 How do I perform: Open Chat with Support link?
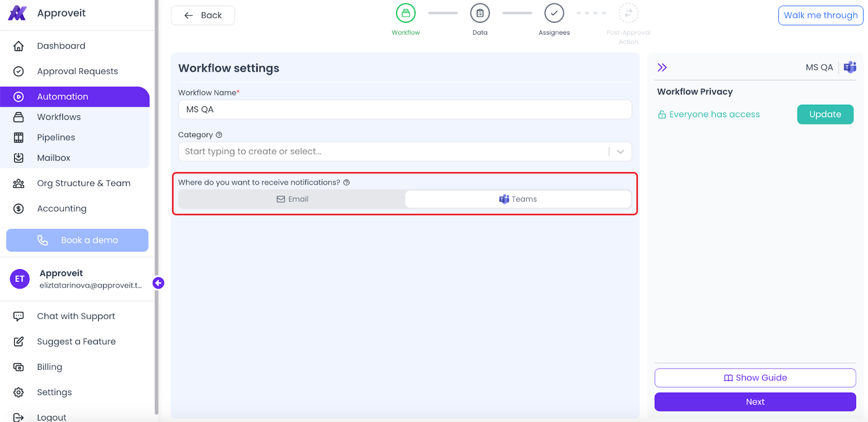pyautogui.click(x=76, y=316)
